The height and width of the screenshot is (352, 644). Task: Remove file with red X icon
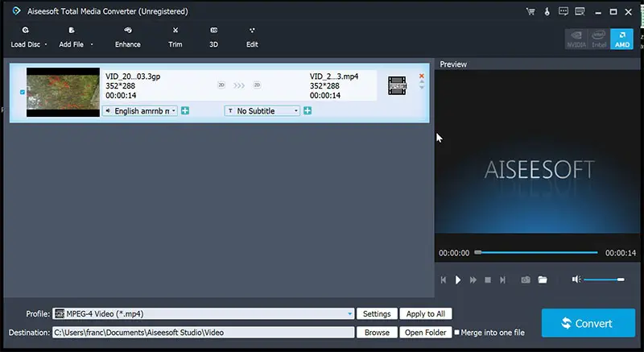click(421, 76)
